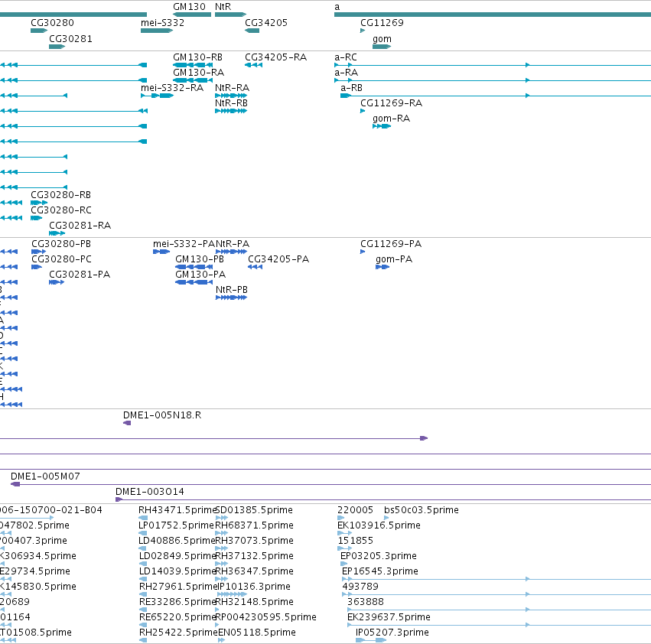Select the CG30281-PA protein feature
This screenshot has width=651, height=644.
[x=57, y=282]
